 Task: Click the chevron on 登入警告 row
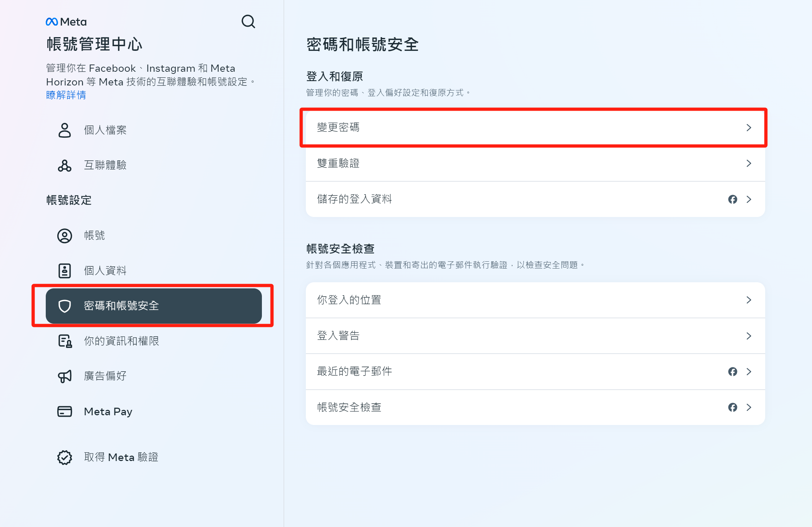(749, 336)
